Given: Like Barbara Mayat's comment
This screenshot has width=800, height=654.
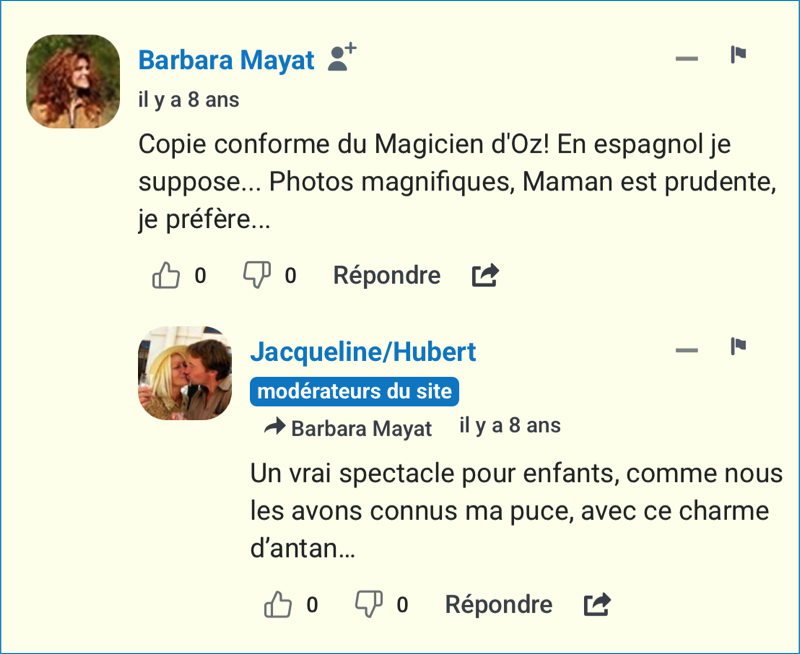Looking at the screenshot, I should tap(166, 276).
